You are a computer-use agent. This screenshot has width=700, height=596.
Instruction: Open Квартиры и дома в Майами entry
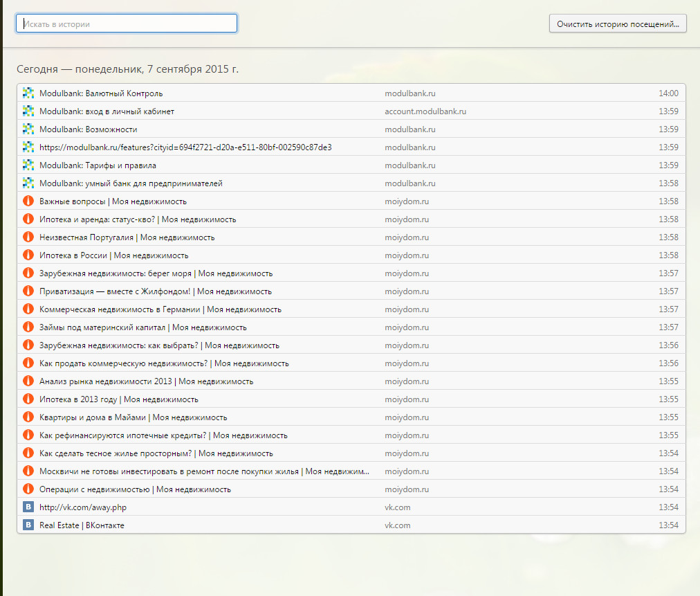coord(133,417)
